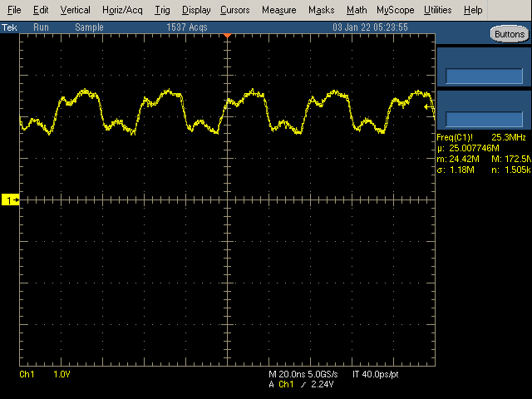The image size is (532, 399).
Task: Open the Masks menu
Action: (321, 10)
